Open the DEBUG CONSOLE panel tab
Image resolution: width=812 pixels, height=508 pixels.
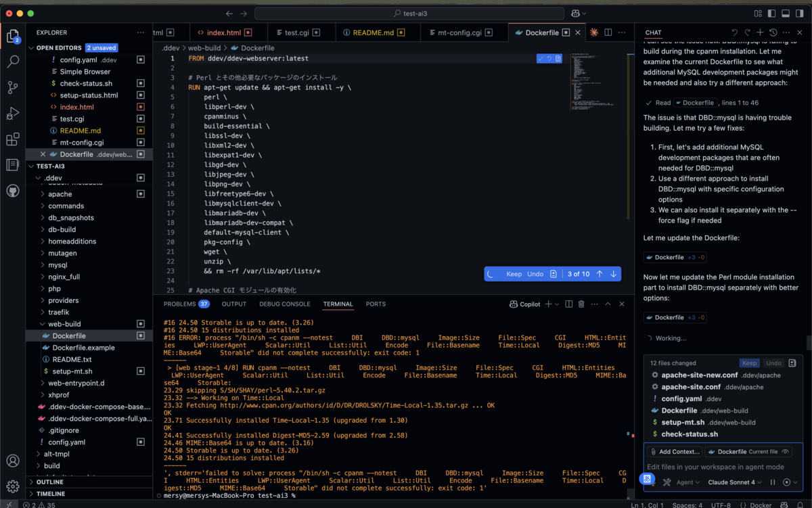(284, 304)
